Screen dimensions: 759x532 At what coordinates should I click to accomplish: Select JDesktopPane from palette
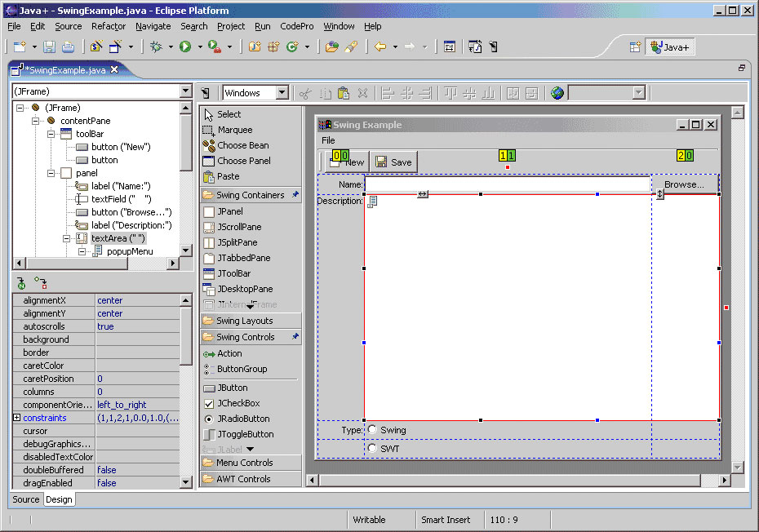[x=238, y=289]
